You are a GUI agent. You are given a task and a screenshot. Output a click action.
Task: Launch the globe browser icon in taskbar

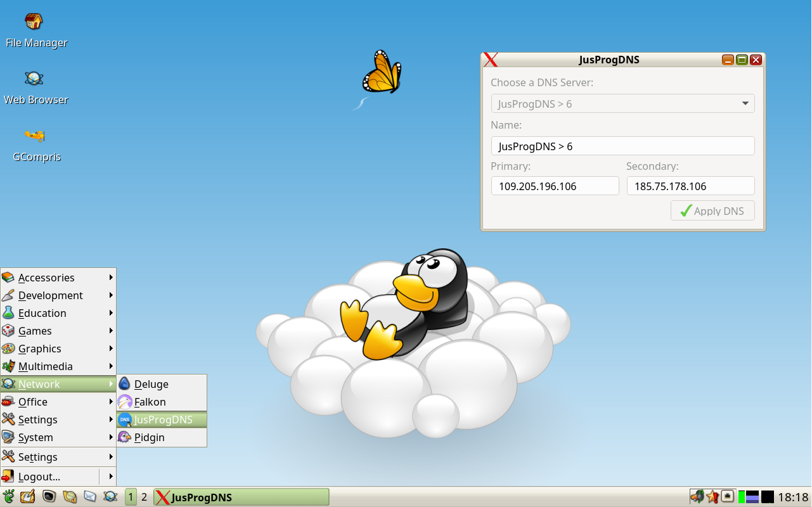point(110,497)
